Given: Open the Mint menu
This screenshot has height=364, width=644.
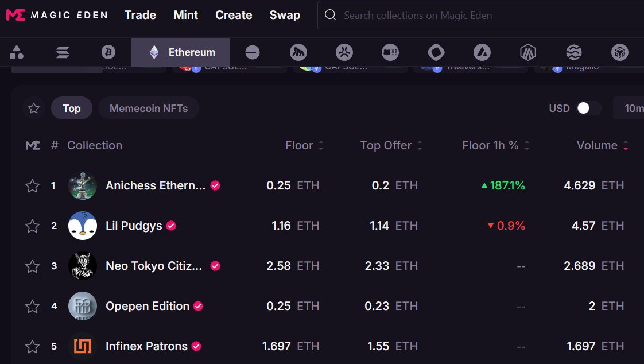Looking at the screenshot, I should 185,15.
